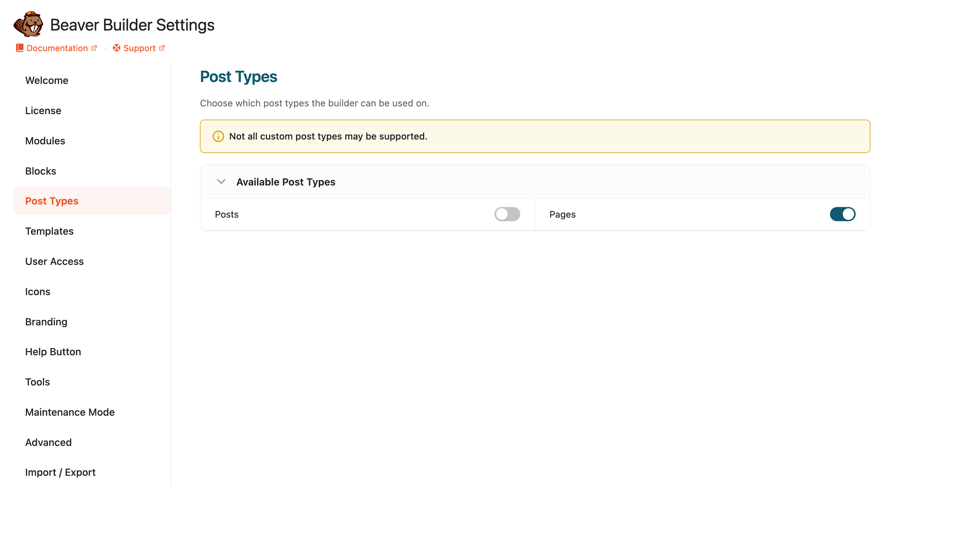Open the Documentation link

(x=57, y=48)
